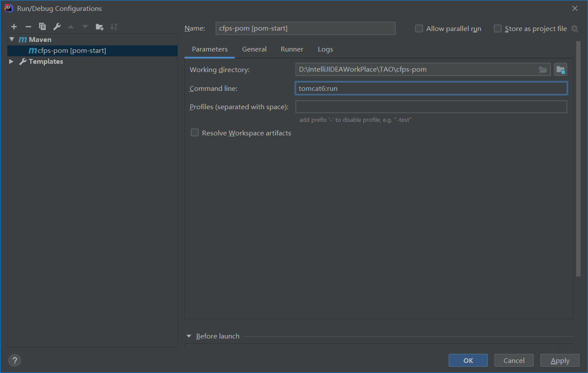Image resolution: width=588 pixels, height=373 pixels.
Task: Click the Add New Configuration plus icon
Action: pyautogui.click(x=14, y=27)
